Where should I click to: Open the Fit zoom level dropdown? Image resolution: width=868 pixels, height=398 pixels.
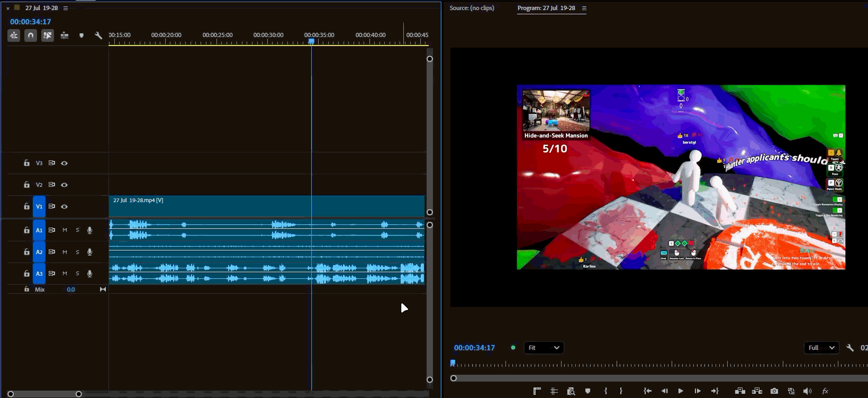[544, 348]
